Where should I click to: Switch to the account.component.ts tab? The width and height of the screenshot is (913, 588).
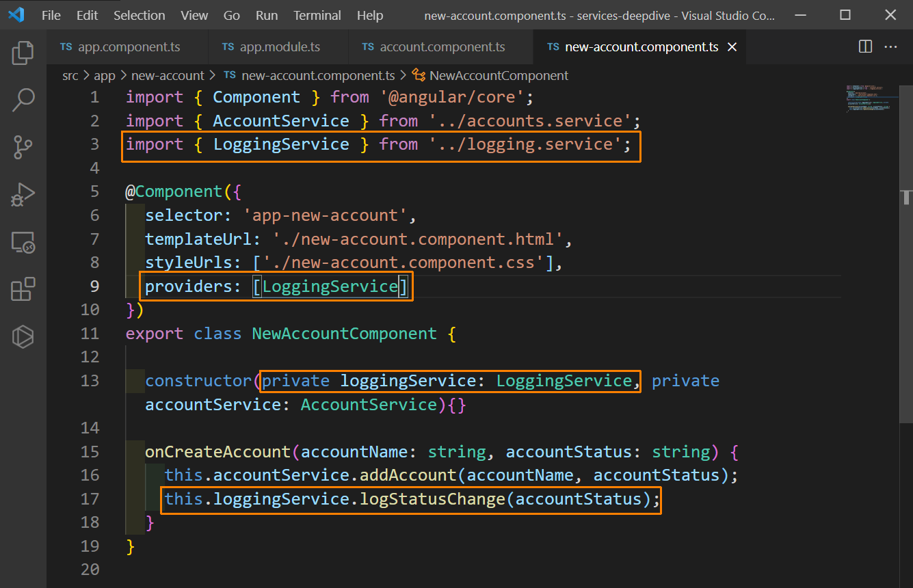coord(440,47)
